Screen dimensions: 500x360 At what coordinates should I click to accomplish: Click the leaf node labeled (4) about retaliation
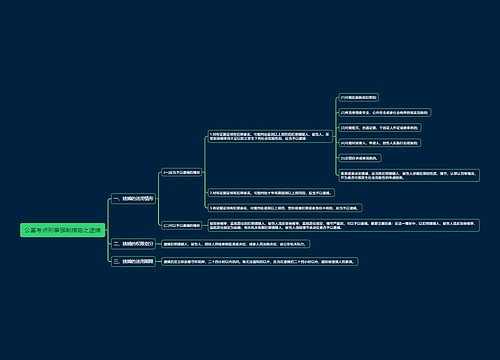coord(380,143)
